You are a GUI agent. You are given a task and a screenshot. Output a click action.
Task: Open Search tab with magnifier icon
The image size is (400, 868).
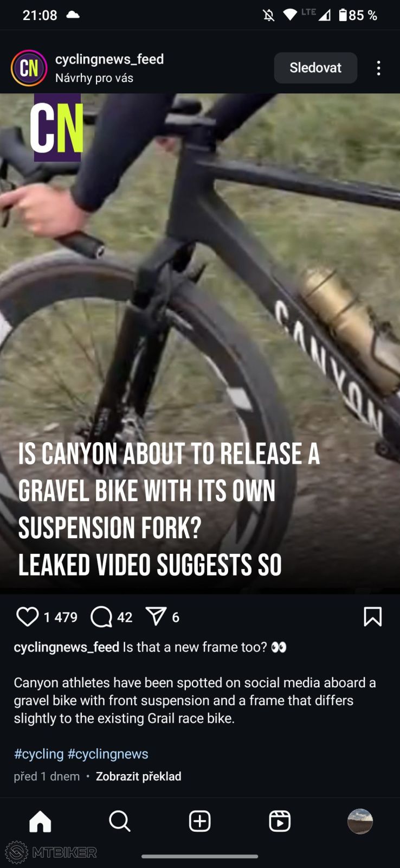pos(120,821)
